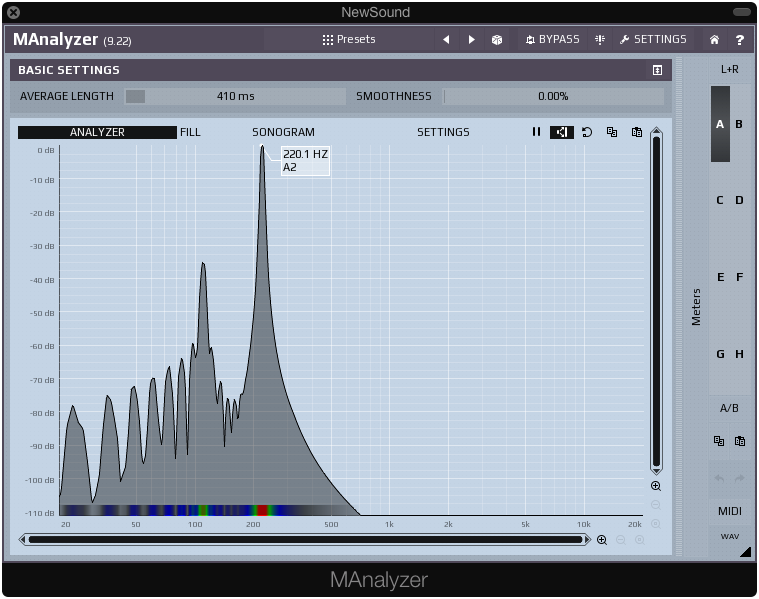Image resolution: width=759 pixels, height=599 pixels.
Task: Load the next preset arrow
Action: [471, 39]
